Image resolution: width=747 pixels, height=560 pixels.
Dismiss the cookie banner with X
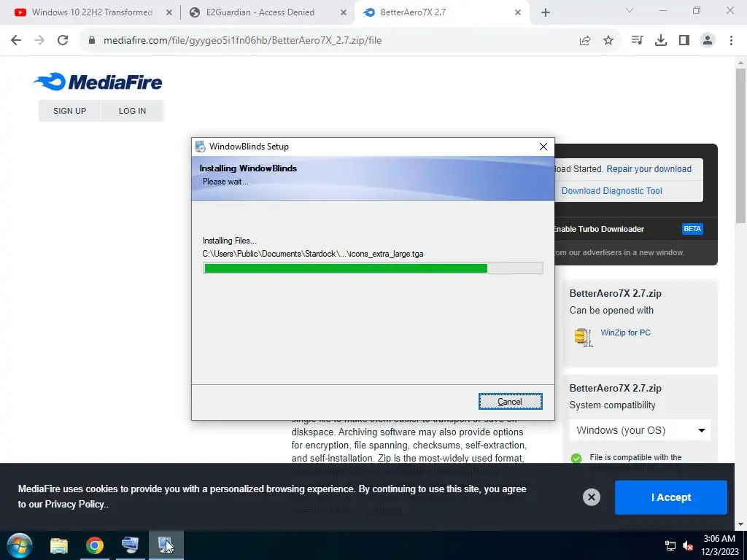pos(591,497)
